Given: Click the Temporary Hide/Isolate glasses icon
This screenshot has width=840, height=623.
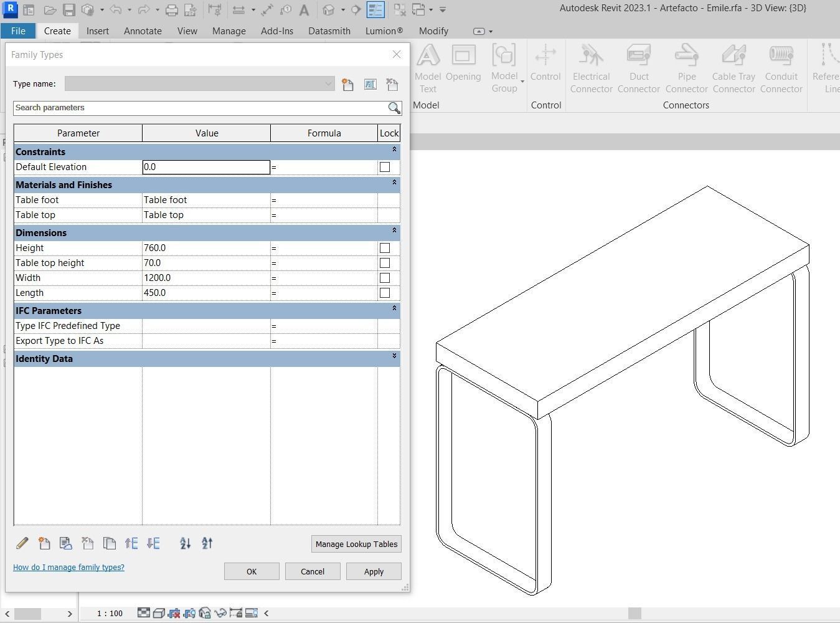Looking at the screenshot, I should click(x=220, y=613).
